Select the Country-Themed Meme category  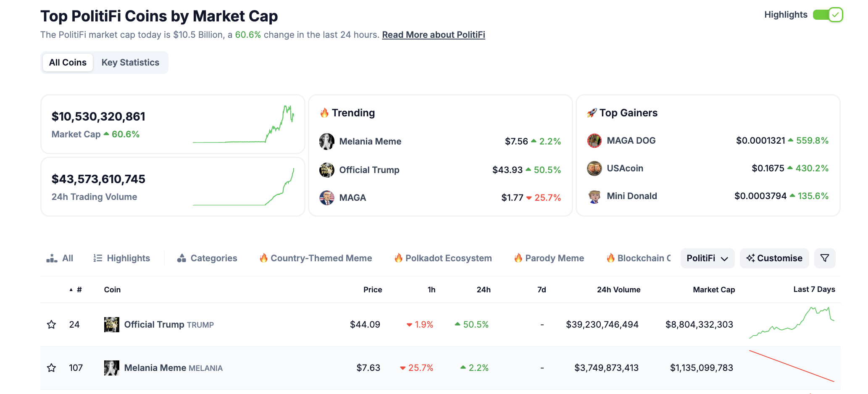pyautogui.click(x=316, y=258)
